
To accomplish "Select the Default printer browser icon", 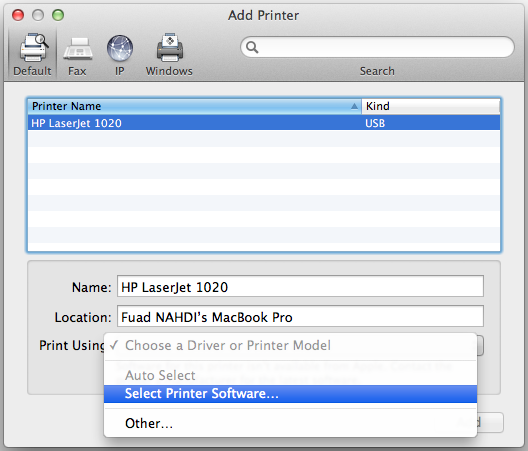I will [x=34, y=47].
